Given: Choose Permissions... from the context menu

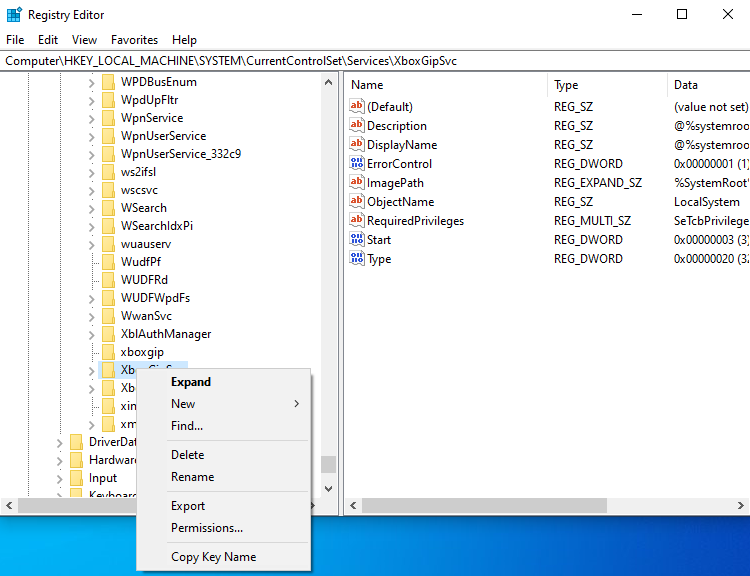Looking at the screenshot, I should tap(224, 528).
